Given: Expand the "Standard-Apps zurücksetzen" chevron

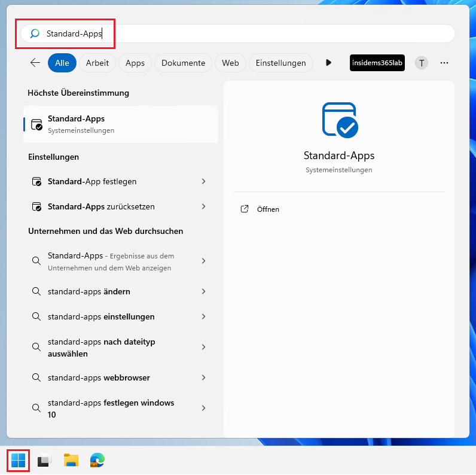Looking at the screenshot, I should (x=203, y=206).
